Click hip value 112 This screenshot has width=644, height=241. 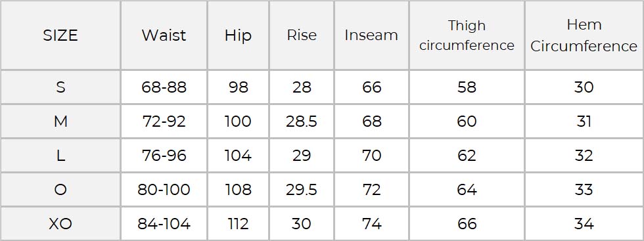[238, 224]
